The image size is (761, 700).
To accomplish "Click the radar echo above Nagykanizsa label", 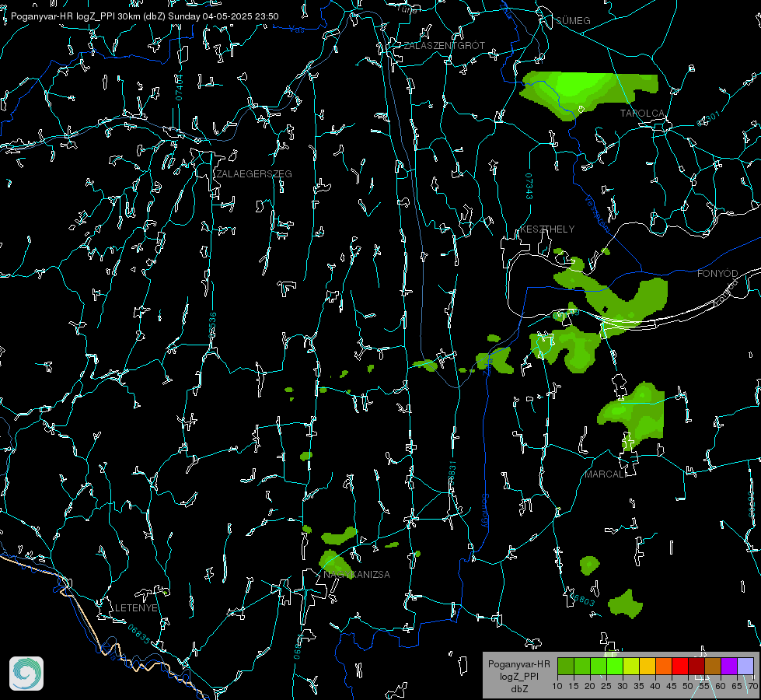I will 336,563.
